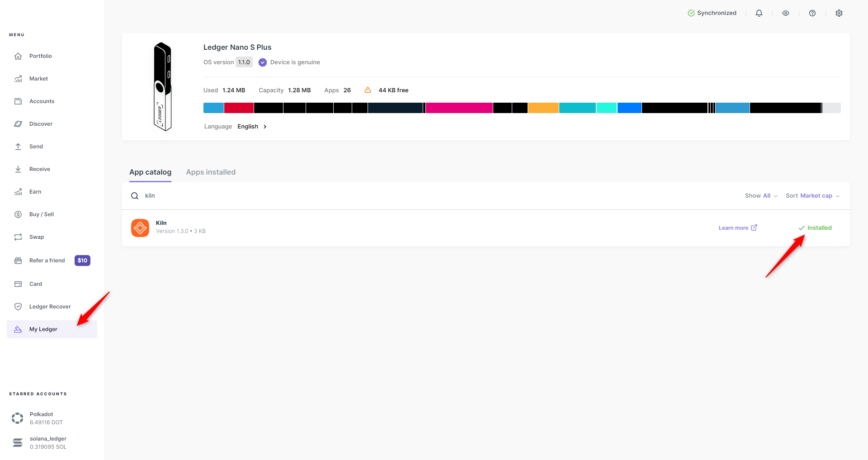868x460 pixels.
Task: Click 'Version 1.3.0 • 3 KB' text
Action: click(181, 231)
